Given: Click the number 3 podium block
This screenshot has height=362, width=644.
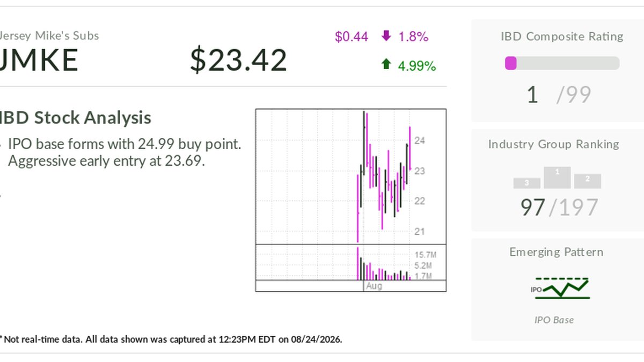Looking at the screenshot, I should pos(526,183).
